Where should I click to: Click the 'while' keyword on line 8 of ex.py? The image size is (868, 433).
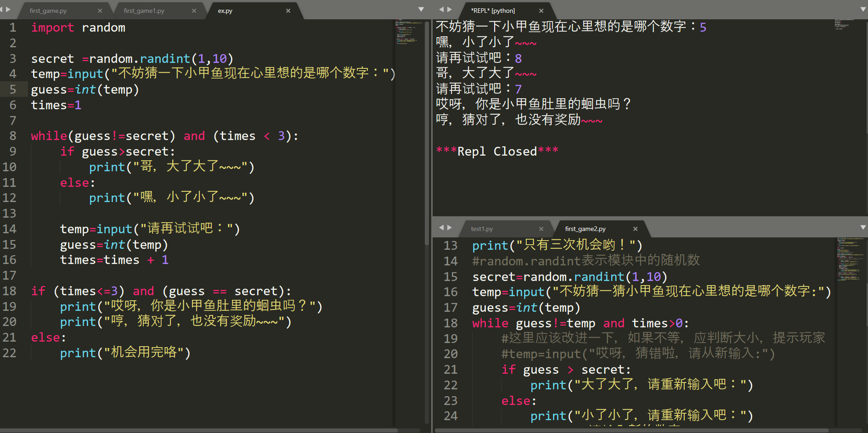tap(49, 136)
